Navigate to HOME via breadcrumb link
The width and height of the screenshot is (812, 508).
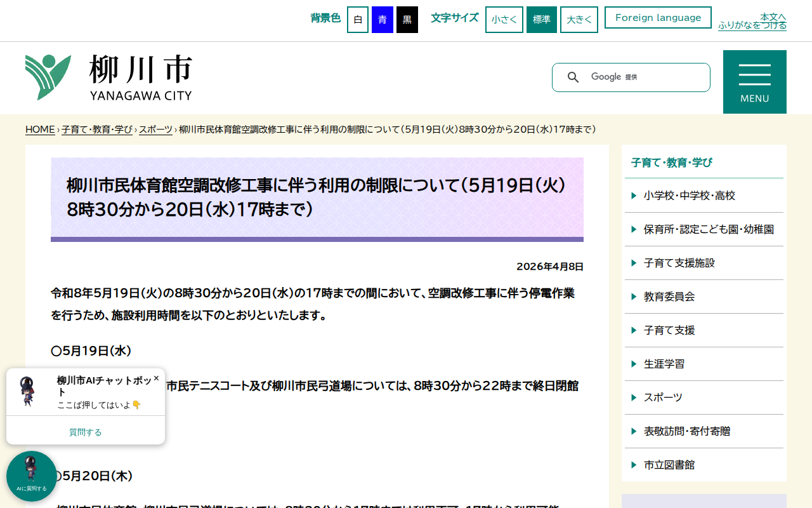tap(39, 129)
